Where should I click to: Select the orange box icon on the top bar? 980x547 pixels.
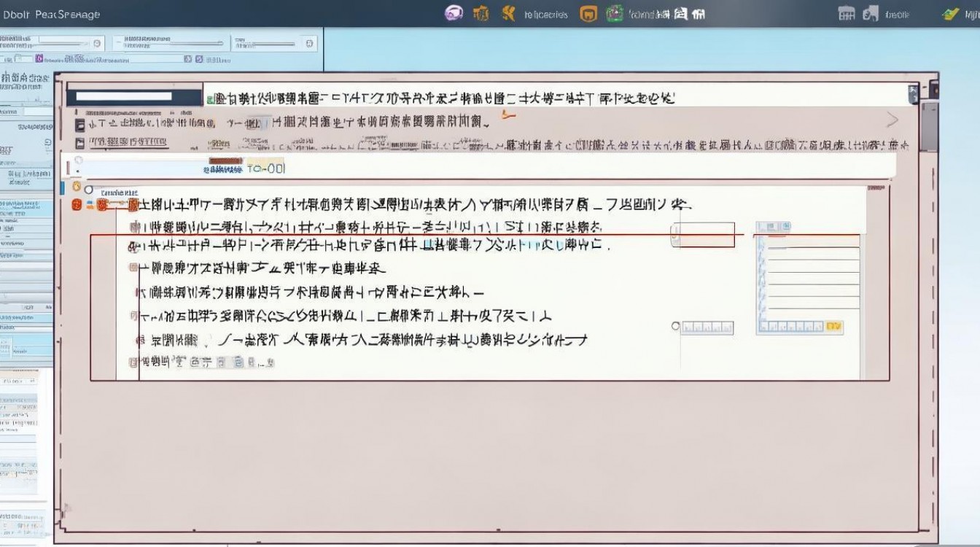587,13
